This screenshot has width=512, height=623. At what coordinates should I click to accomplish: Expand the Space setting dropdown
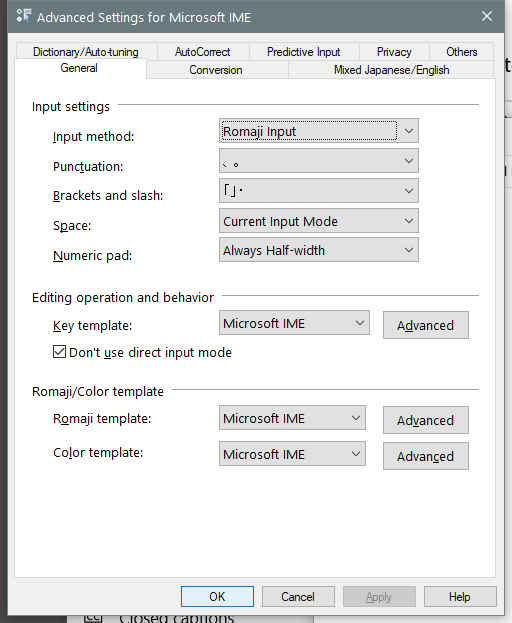pos(319,221)
